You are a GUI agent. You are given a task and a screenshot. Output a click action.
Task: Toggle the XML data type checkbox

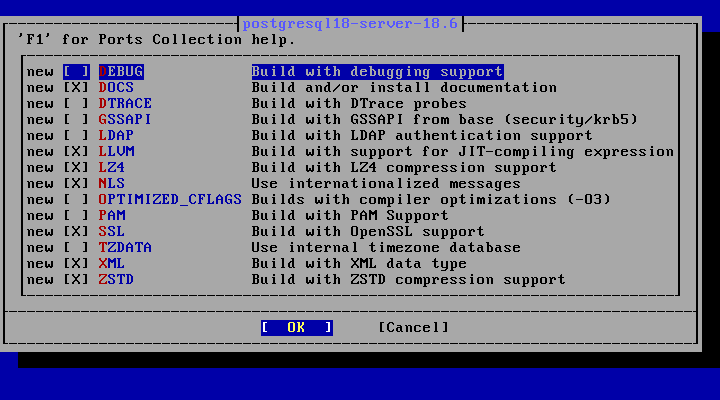point(76,264)
